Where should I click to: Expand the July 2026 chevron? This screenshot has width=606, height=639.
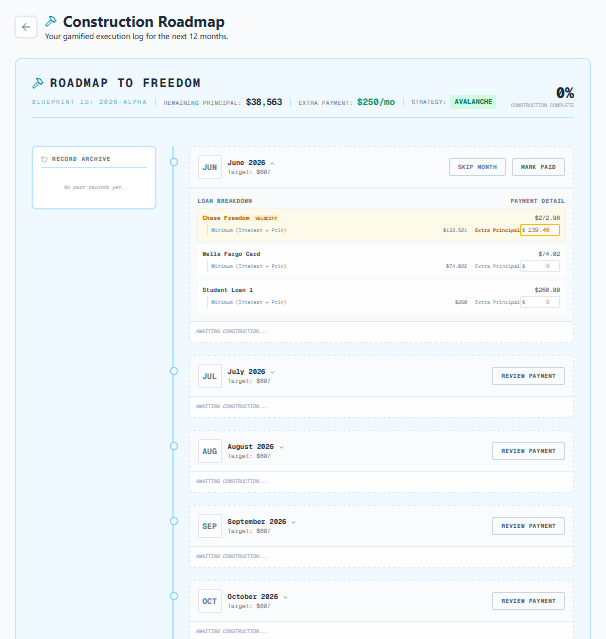coord(273,372)
